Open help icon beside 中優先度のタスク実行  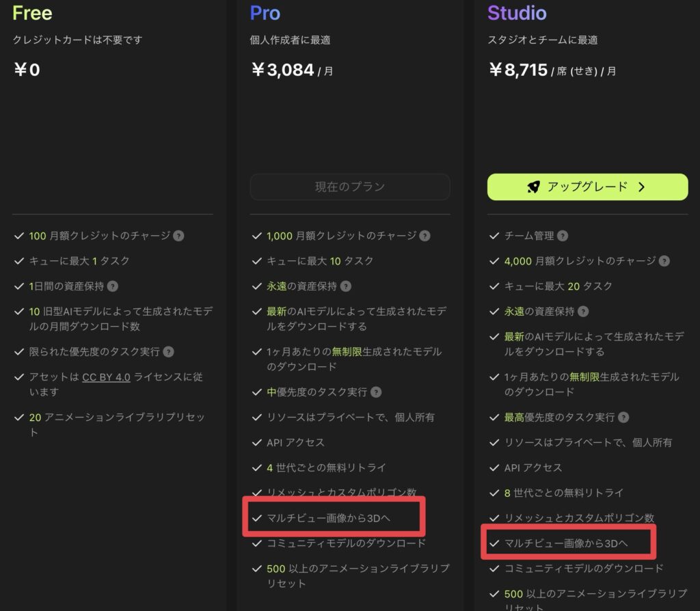point(376,392)
